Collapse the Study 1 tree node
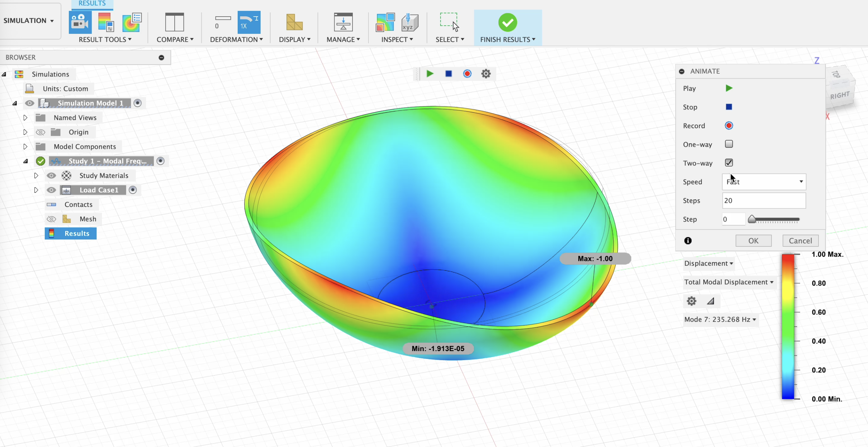This screenshot has width=868, height=447. point(25,161)
